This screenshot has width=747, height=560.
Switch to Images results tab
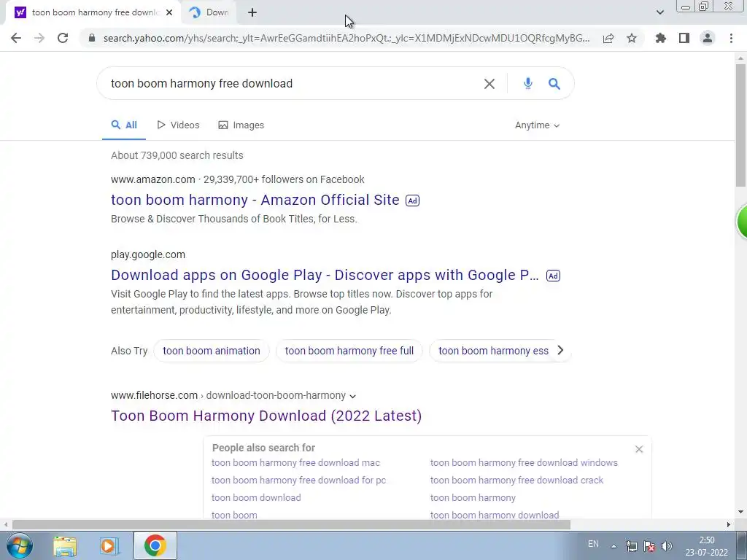point(241,125)
